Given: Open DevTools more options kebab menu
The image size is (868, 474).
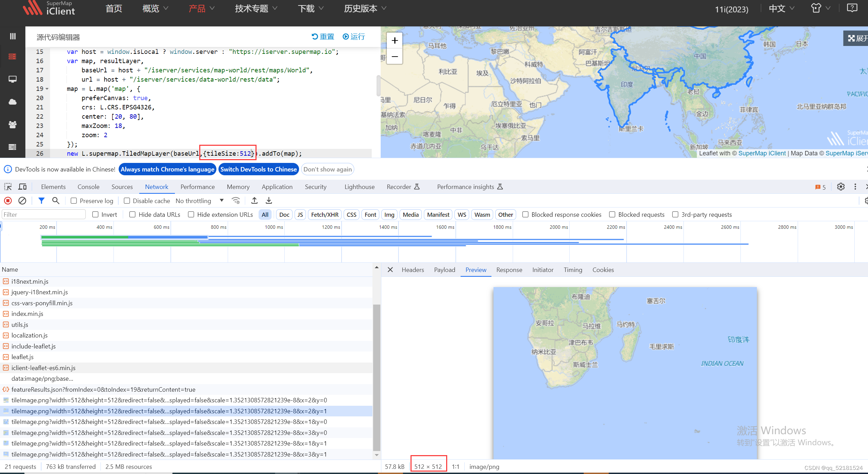Looking at the screenshot, I should 855,187.
